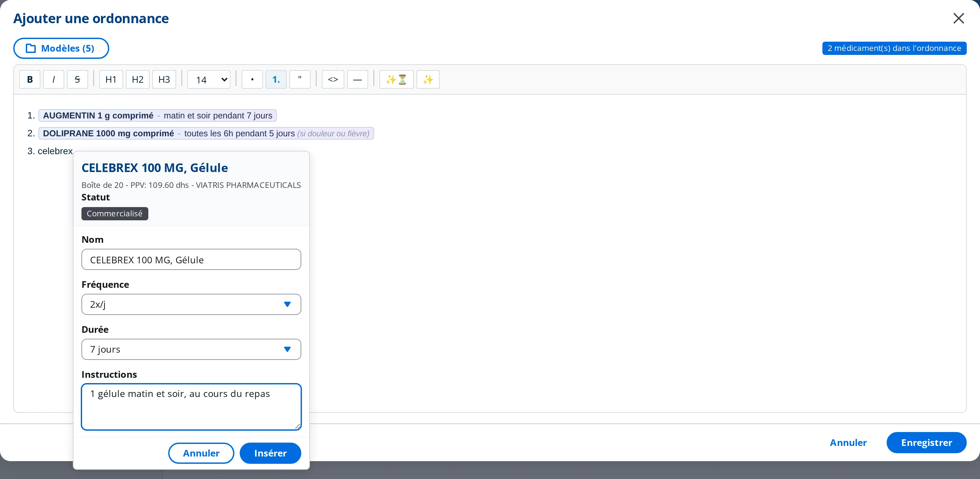Toggle the numbered list button

click(x=276, y=79)
